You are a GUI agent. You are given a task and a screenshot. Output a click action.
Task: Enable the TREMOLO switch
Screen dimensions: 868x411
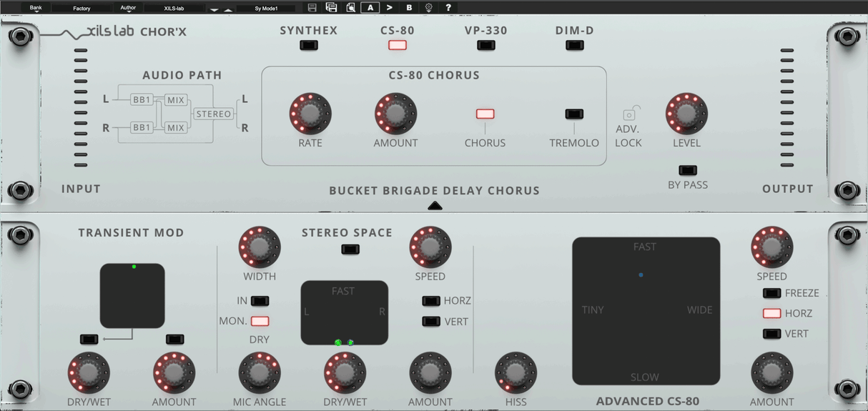pyautogui.click(x=574, y=114)
